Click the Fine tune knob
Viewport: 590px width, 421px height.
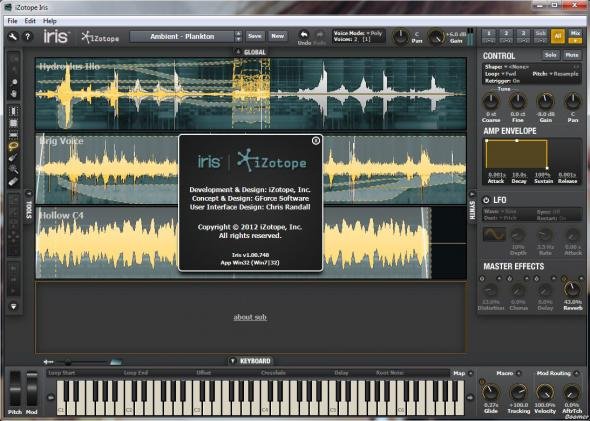[518, 101]
